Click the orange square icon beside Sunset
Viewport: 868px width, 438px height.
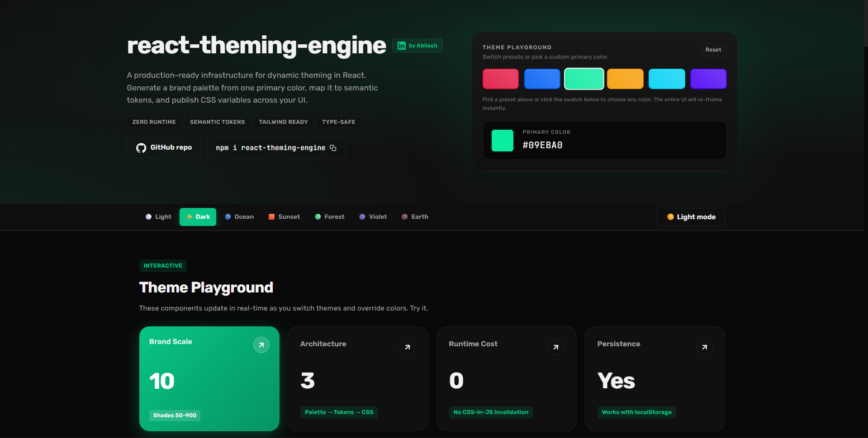pos(271,217)
